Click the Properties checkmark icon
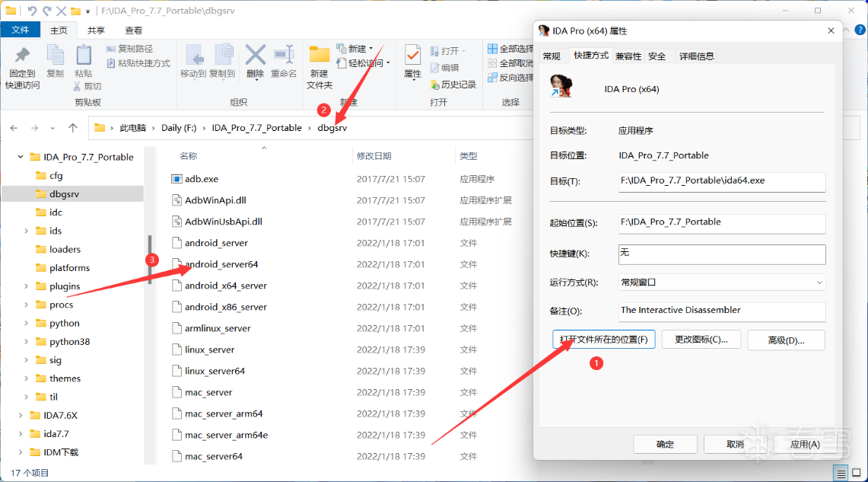Image resolution: width=868 pixels, height=482 pixels. click(x=413, y=56)
